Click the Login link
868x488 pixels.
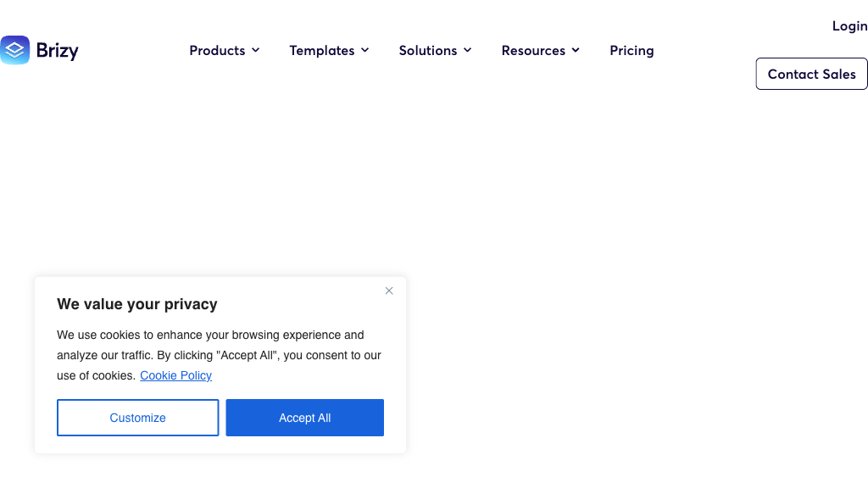[x=849, y=26]
